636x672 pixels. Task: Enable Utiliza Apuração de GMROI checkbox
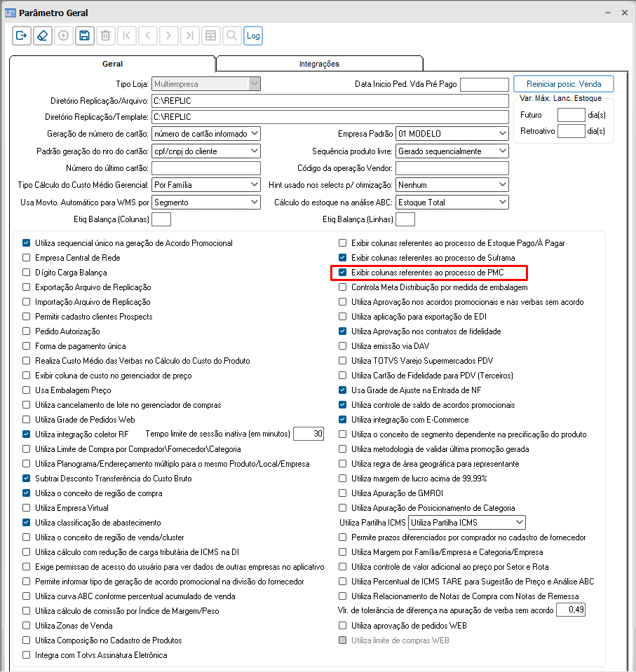point(342,493)
